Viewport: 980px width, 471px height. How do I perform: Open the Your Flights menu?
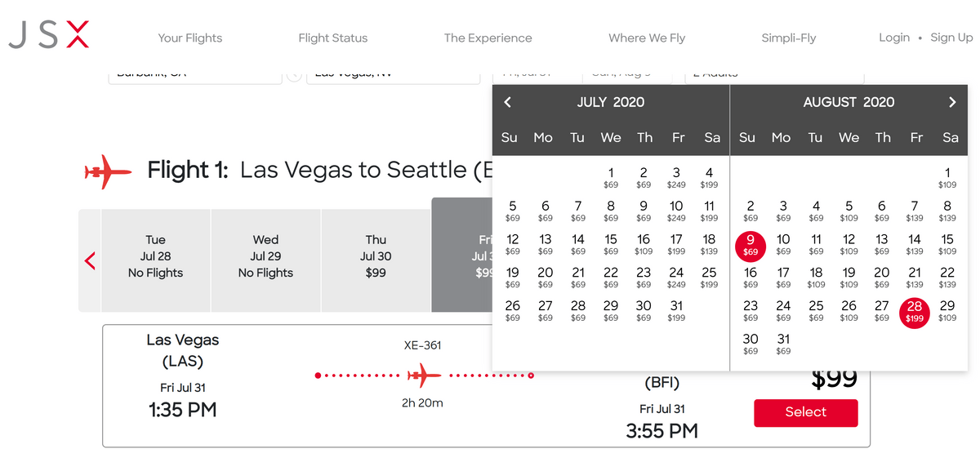point(190,38)
